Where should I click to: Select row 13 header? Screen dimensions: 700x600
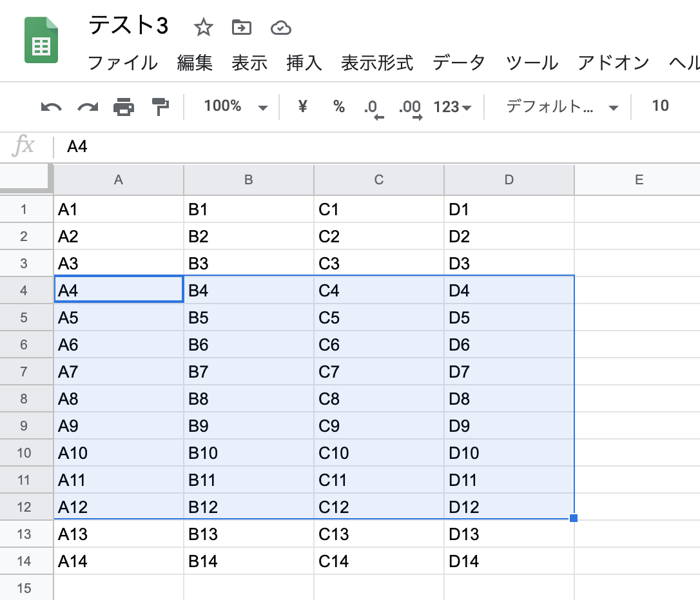[x=24, y=534]
